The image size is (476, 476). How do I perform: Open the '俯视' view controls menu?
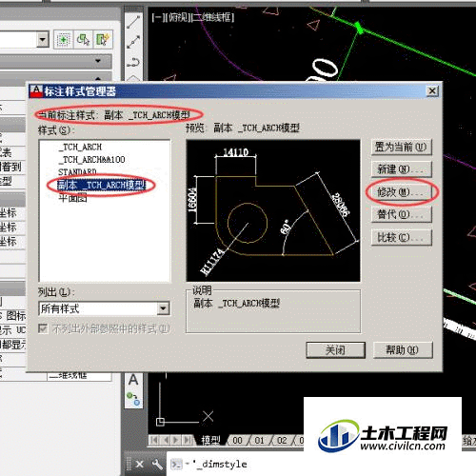(179, 17)
